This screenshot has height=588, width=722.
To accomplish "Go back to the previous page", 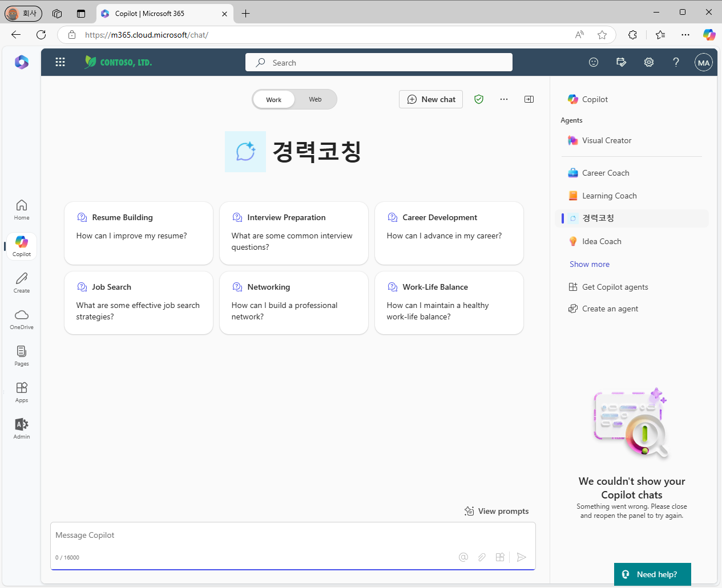I will (16, 35).
